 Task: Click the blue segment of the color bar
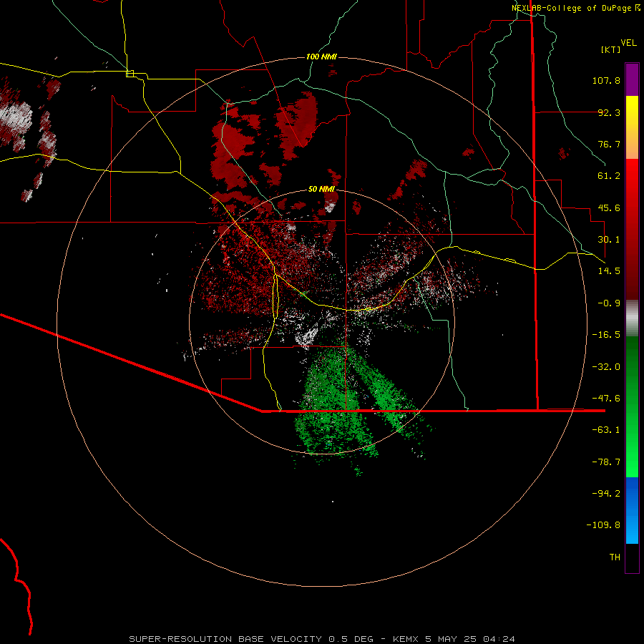632,510
